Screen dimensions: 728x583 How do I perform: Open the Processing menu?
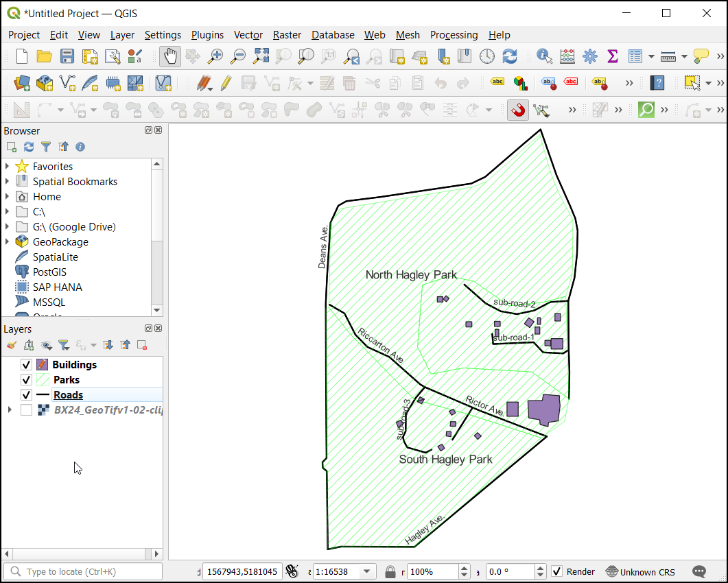pos(454,35)
